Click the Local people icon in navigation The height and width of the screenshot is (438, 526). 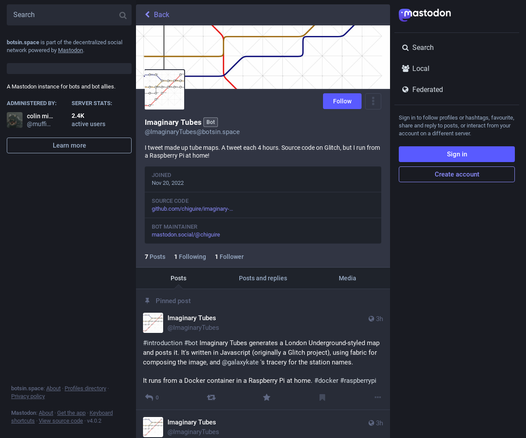pos(405,68)
